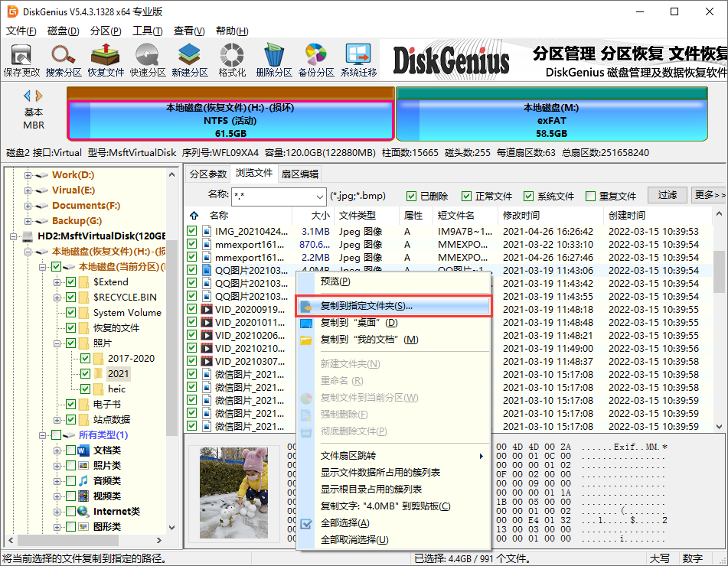This screenshot has height=566, width=728.
Task: Uncheck the VID_20201011 file checkbox
Action: click(x=191, y=321)
